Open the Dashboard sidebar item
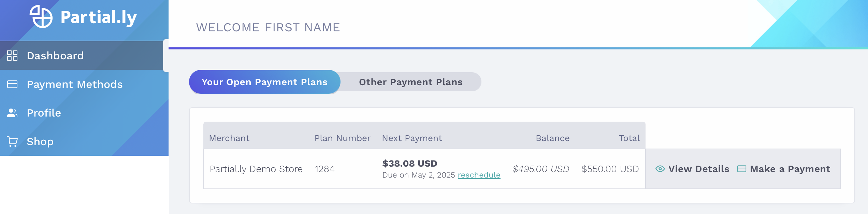 click(55, 56)
